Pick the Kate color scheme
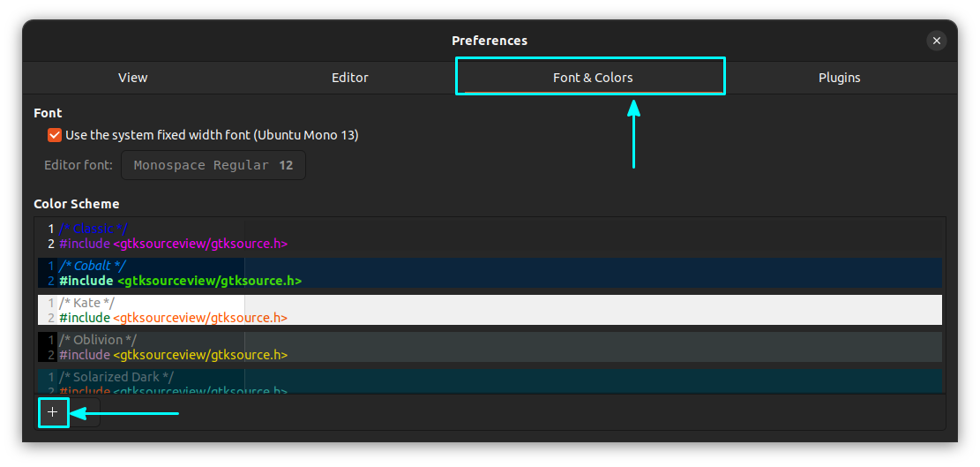Image resolution: width=980 pixels, height=467 pixels. click(490, 310)
